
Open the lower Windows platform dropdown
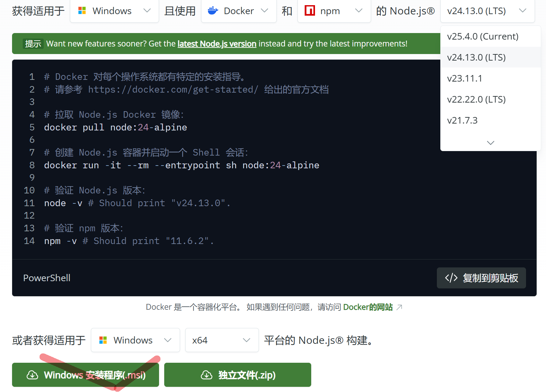click(x=135, y=340)
